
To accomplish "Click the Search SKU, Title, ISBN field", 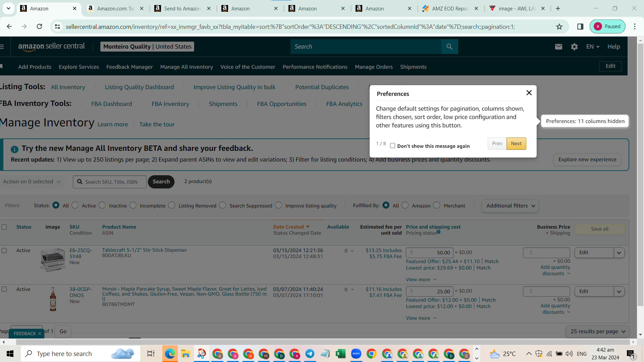I will tap(110, 182).
